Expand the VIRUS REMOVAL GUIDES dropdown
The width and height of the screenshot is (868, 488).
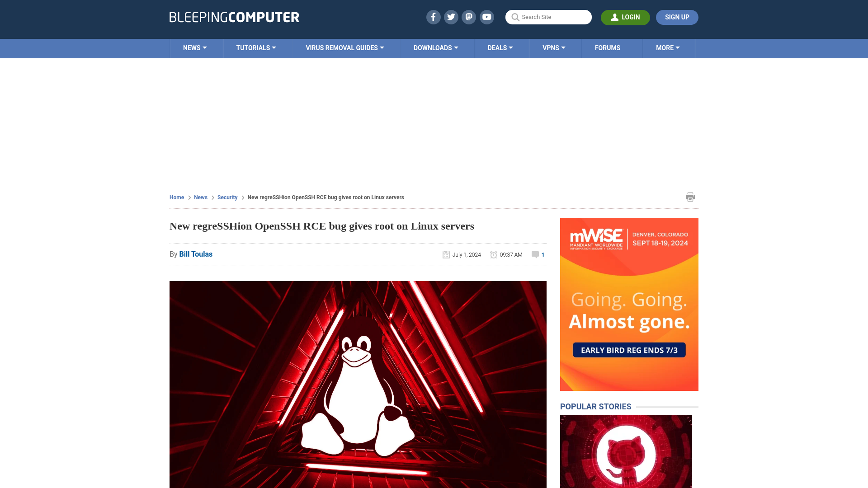point(344,47)
